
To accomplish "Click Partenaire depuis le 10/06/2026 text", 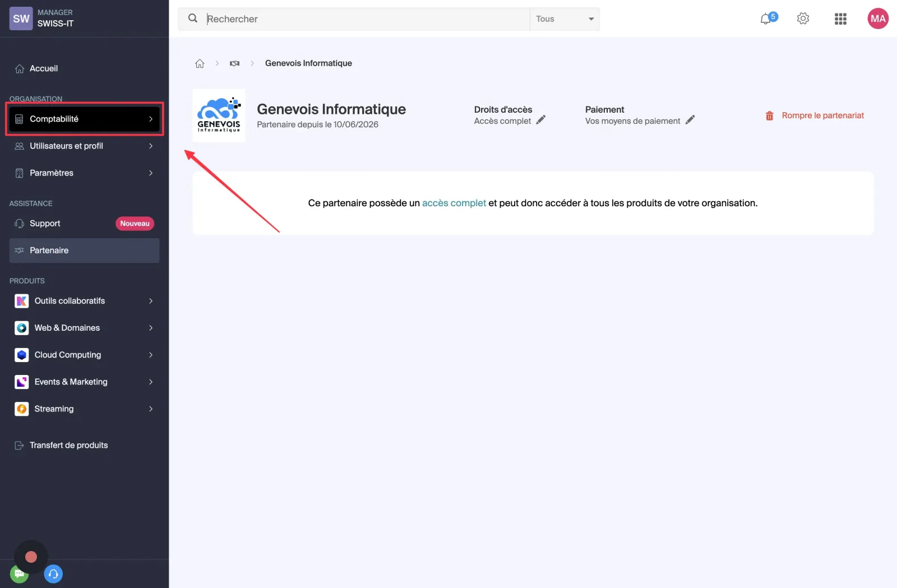I will (x=317, y=124).
